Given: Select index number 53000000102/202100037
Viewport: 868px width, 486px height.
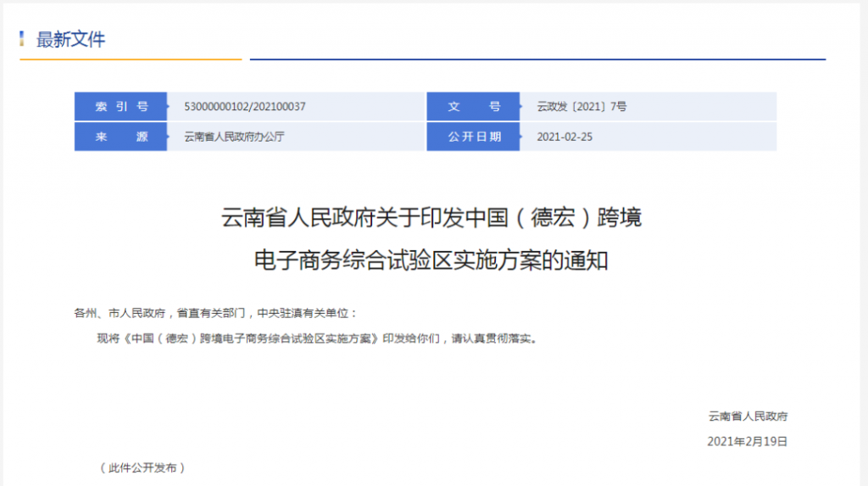Looking at the screenshot, I should [x=245, y=106].
